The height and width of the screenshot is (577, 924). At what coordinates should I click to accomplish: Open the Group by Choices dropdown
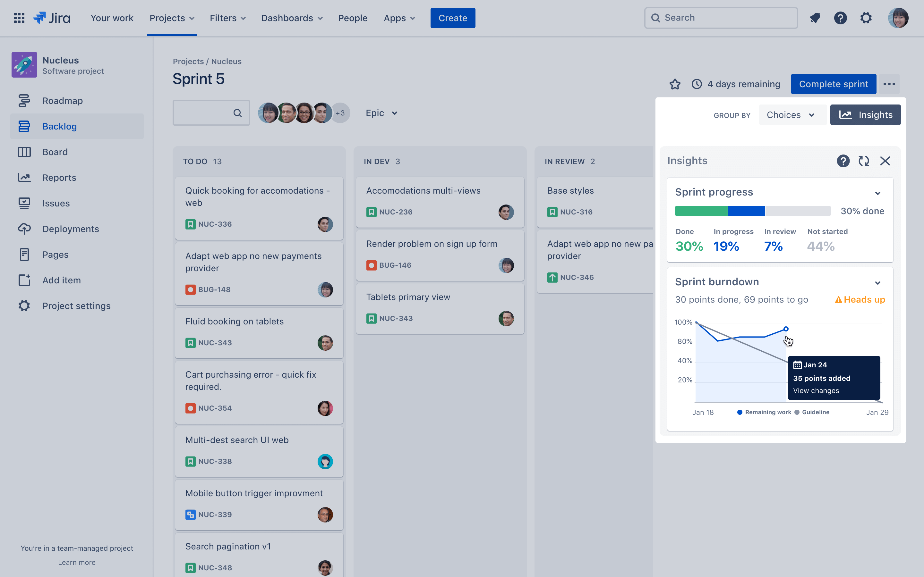point(790,115)
